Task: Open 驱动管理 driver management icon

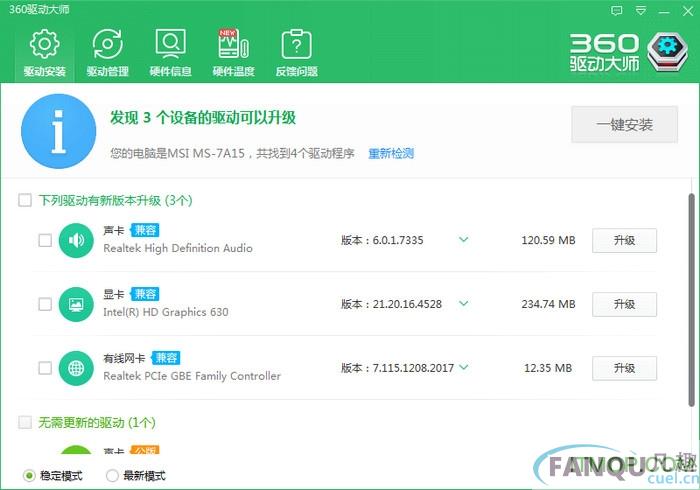Action: [107, 52]
